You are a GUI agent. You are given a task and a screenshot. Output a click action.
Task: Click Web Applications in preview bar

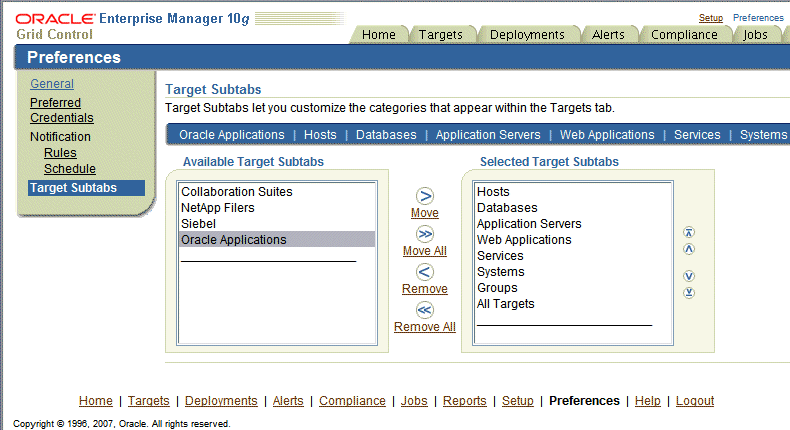point(607,135)
